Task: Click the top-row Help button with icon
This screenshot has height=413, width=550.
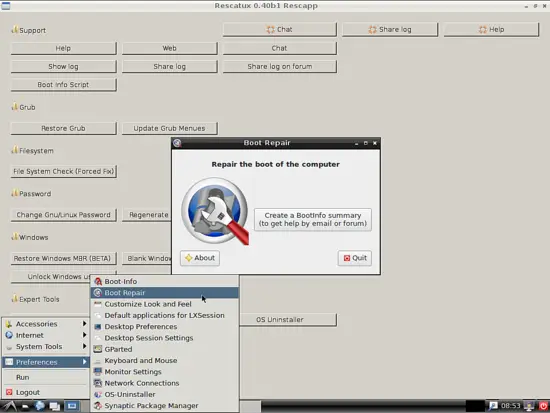Action: pos(491,29)
